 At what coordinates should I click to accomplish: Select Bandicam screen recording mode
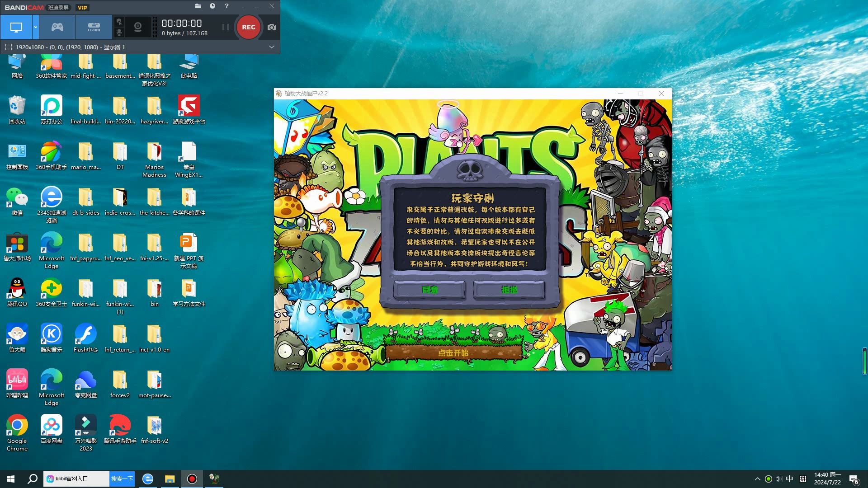tap(16, 27)
